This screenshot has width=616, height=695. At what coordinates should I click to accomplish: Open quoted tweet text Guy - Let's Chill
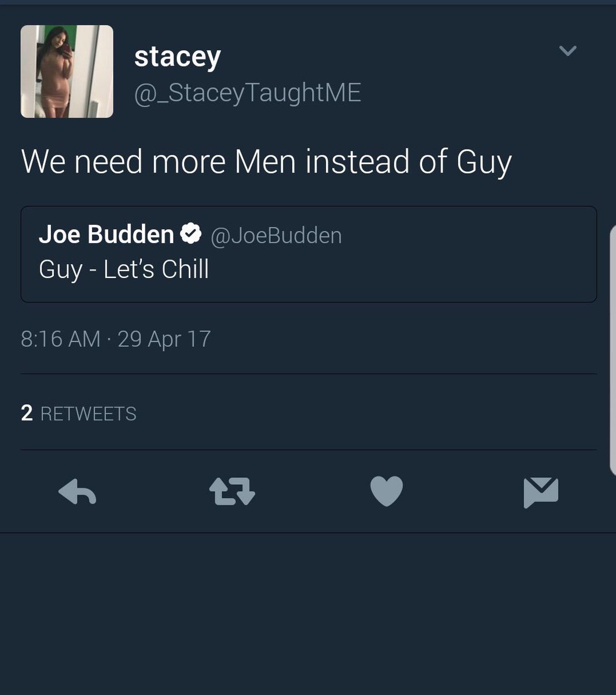coord(124,270)
